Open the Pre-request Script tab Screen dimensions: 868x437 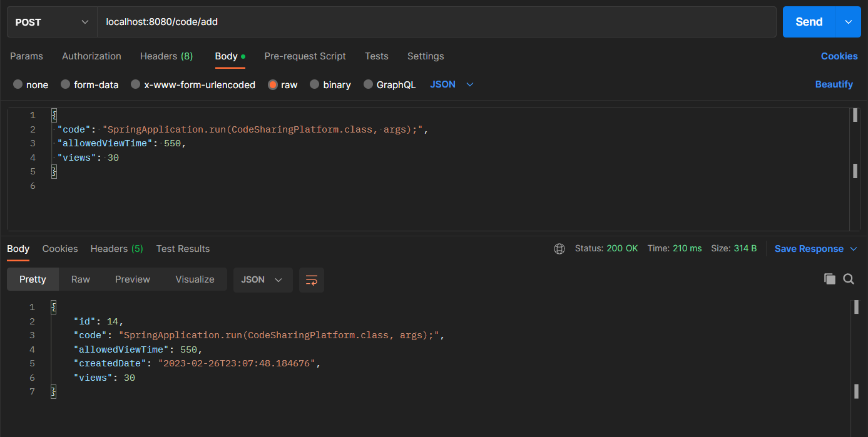click(305, 56)
